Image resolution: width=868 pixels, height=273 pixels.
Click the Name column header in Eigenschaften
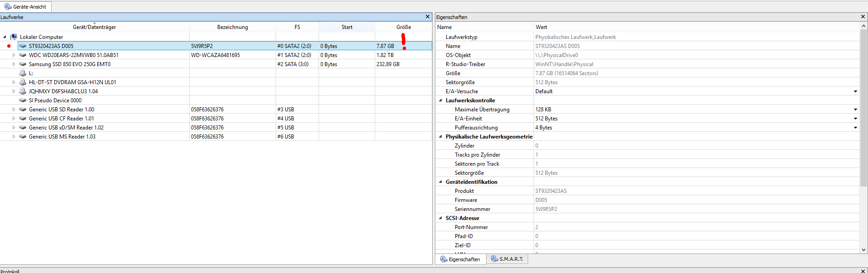484,27
